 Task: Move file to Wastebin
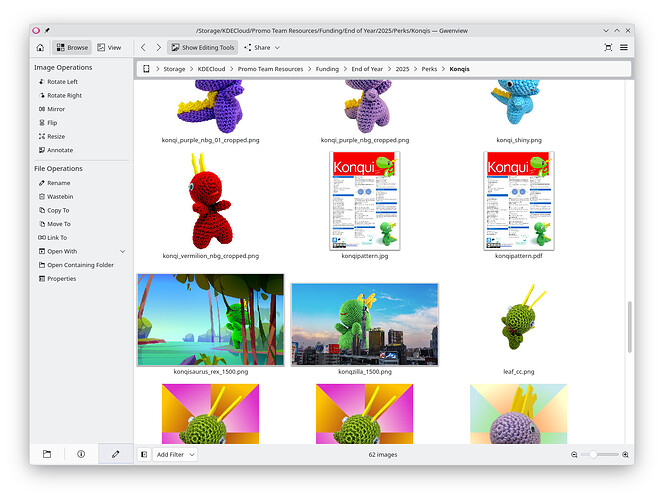click(59, 197)
